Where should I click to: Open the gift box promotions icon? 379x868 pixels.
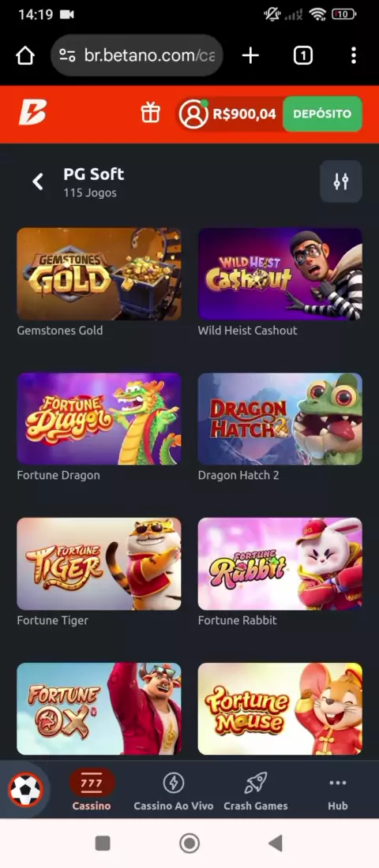(150, 113)
